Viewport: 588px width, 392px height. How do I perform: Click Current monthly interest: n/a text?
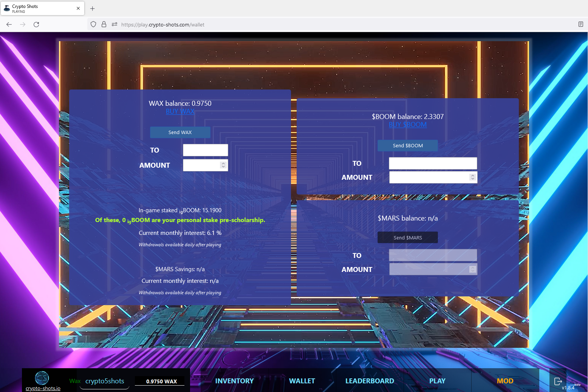click(x=180, y=281)
